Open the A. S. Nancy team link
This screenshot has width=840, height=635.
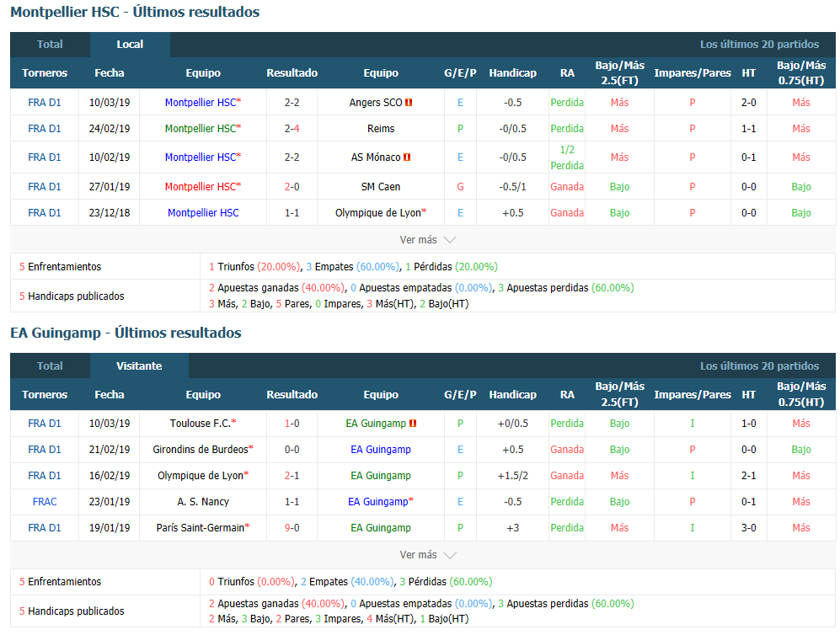click(x=203, y=502)
